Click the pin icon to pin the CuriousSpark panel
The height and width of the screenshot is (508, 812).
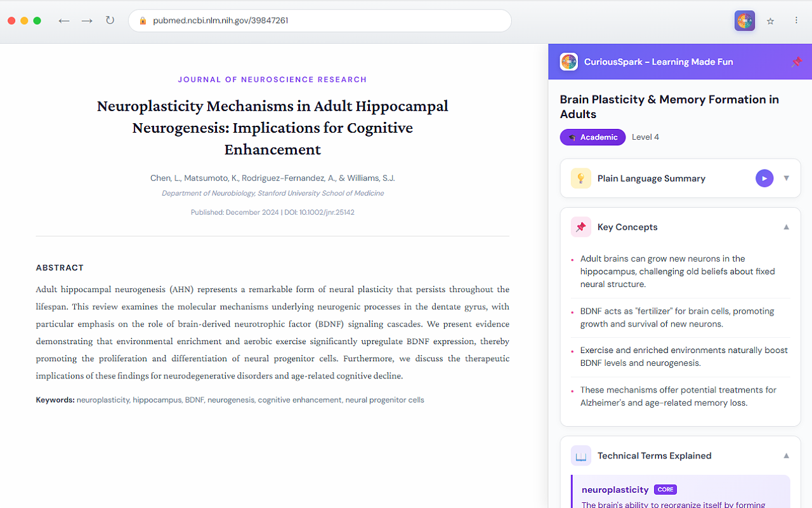(797, 62)
